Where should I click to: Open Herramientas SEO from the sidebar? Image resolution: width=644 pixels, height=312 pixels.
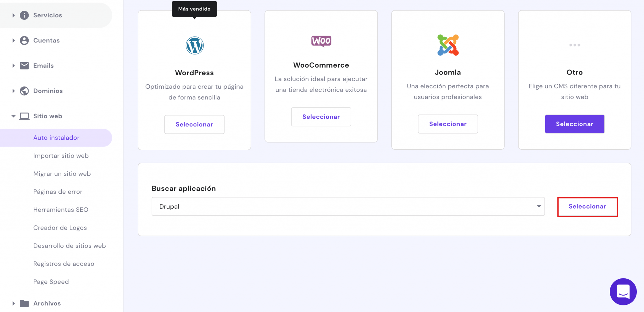61,209
